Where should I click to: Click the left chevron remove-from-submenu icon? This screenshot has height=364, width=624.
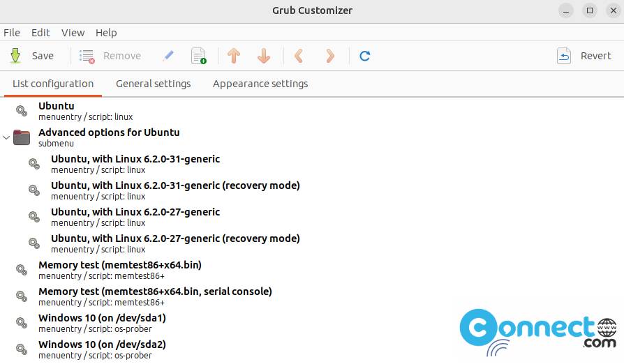[299, 56]
